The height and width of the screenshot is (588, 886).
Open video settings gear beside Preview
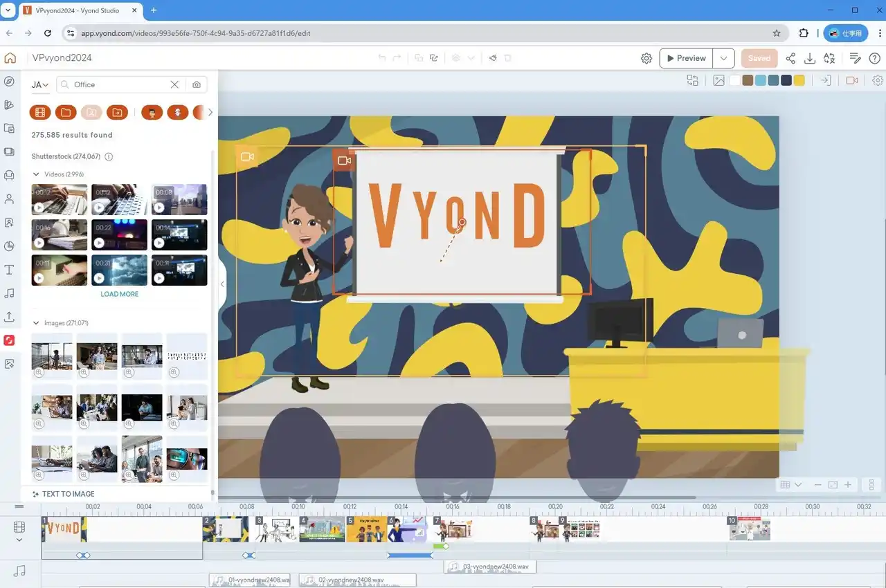pos(647,59)
